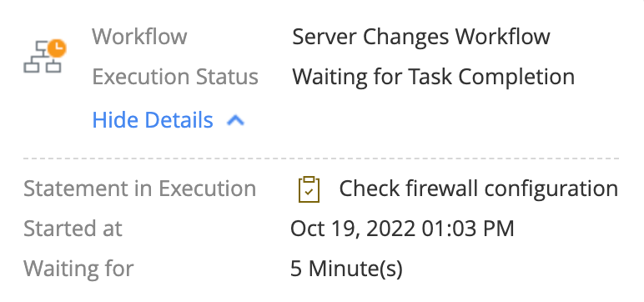Click the word configuration in statement name

(x=551, y=189)
